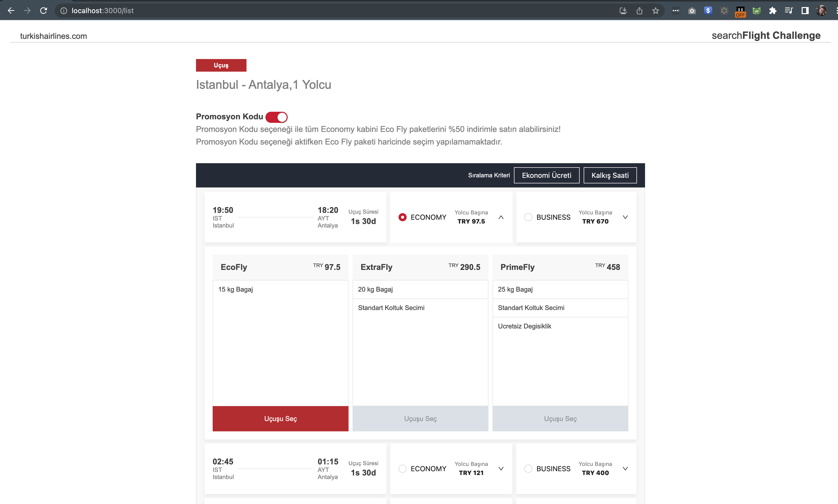838x504 pixels.
Task: Click Uçuşu Seç under EcoFly package
Action: tap(280, 418)
